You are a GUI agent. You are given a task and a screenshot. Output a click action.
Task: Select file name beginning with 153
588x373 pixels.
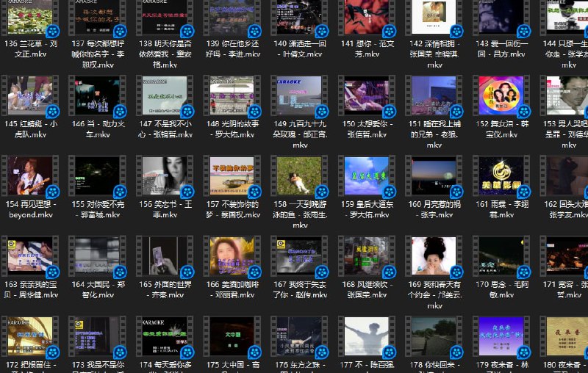pos(565,134)
